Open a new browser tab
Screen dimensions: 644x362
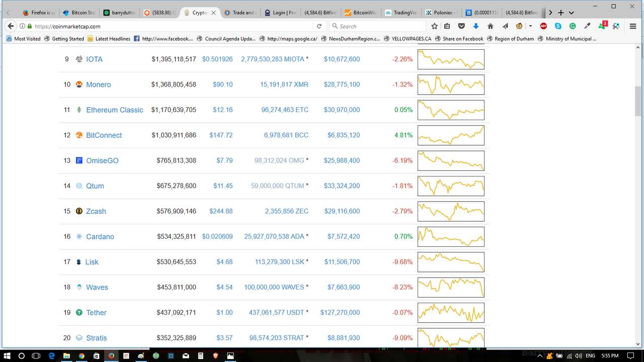click(x=561, y=13)
